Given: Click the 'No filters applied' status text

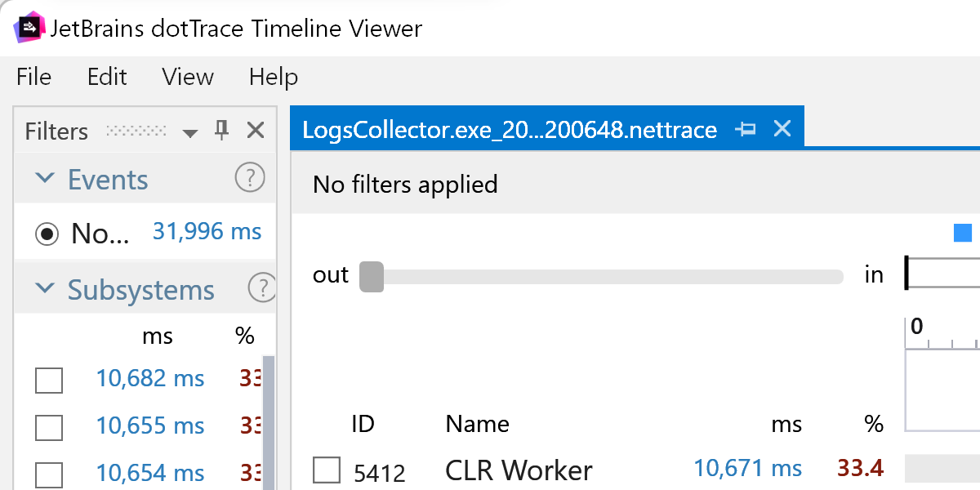Looking at the screenshot, I should coord(405,185).
